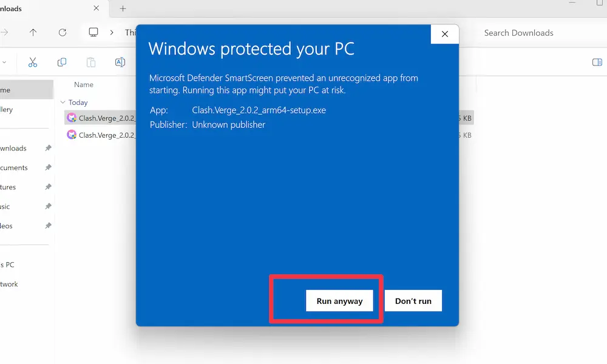
Task: Collapse the Today group chevron
Action: point(63,103)
